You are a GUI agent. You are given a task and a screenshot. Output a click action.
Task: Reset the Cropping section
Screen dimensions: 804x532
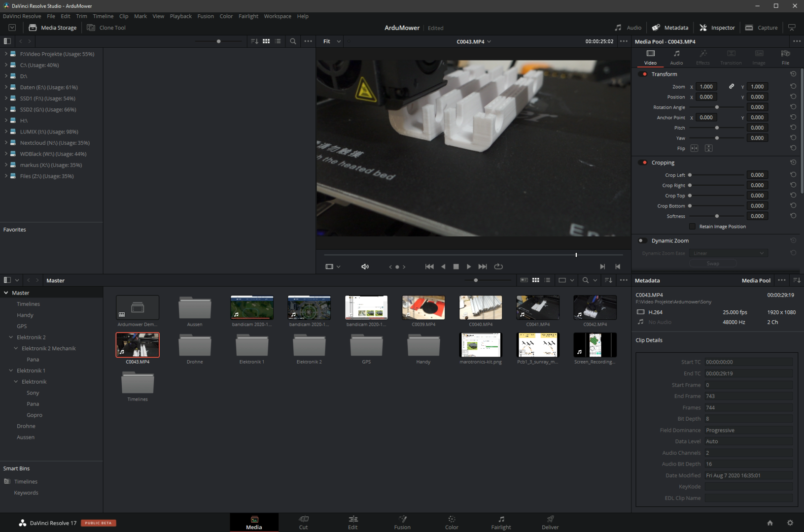point(793,163)
